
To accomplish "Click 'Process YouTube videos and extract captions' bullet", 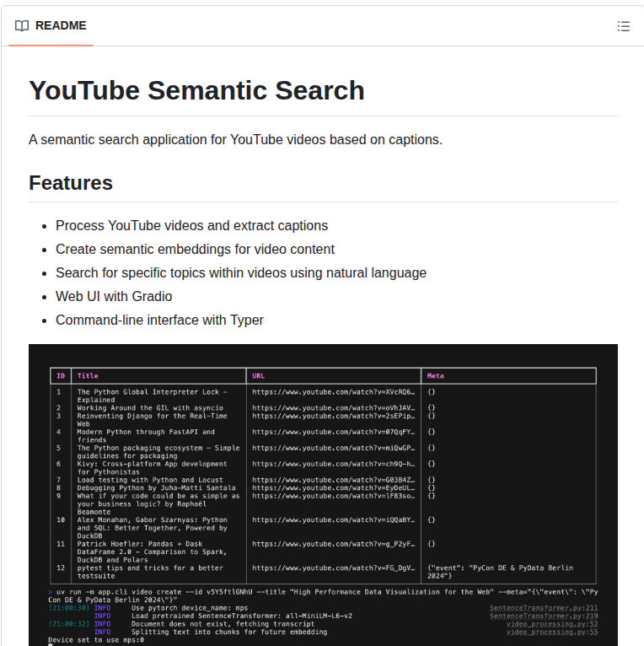I will [192, 226].
